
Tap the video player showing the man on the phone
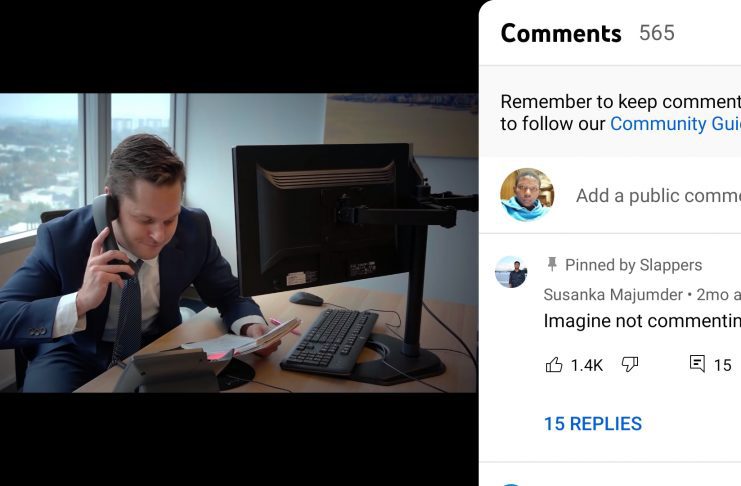coord(239,243)
